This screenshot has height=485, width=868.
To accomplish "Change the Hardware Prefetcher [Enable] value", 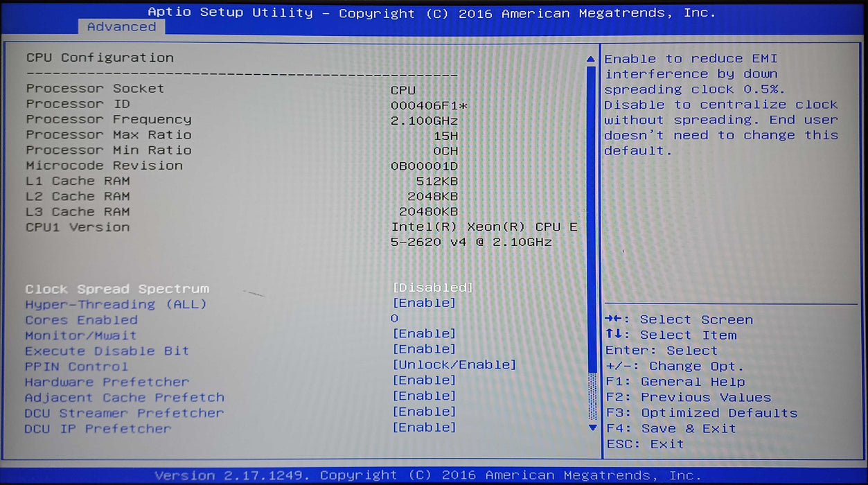I will click(x=425, y=380).
